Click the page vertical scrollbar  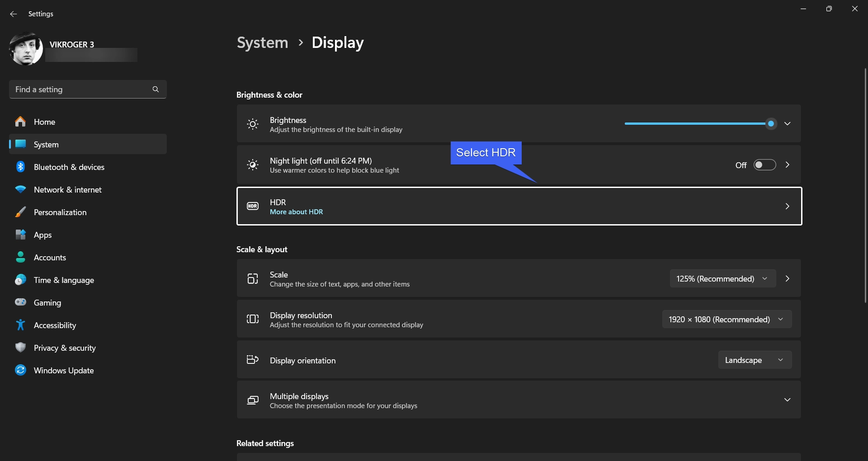point(865,185)
